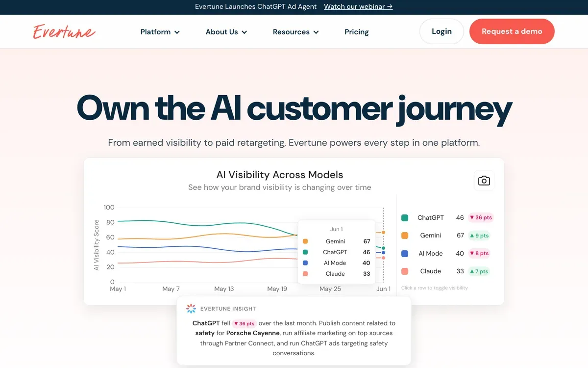Click the 9 pts increase badge
The height and width of the screenshot is (368, 588).
479,236
